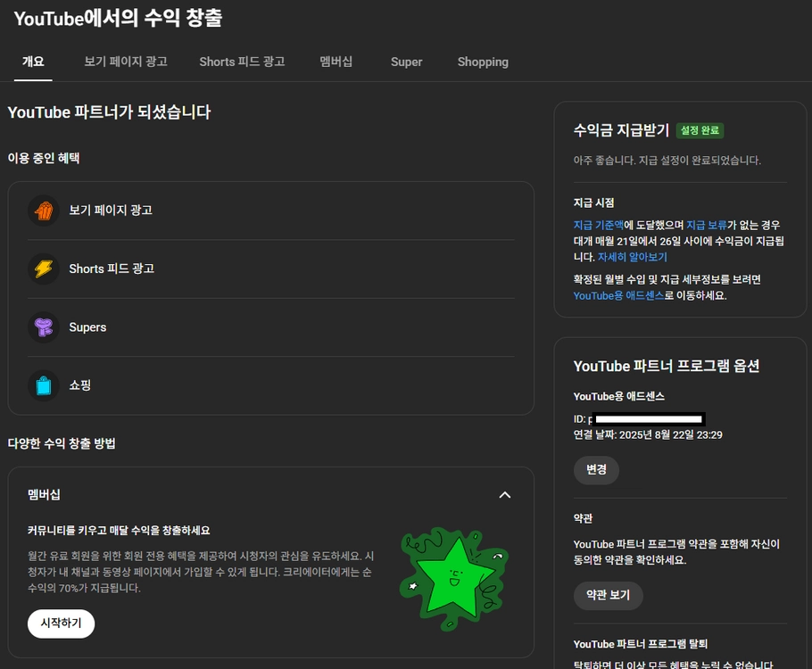Click the lightning bolt Shorts 피드 광고 icon
Image resolution: width=812 pixels, height=669 pixels.
[44, 268]
